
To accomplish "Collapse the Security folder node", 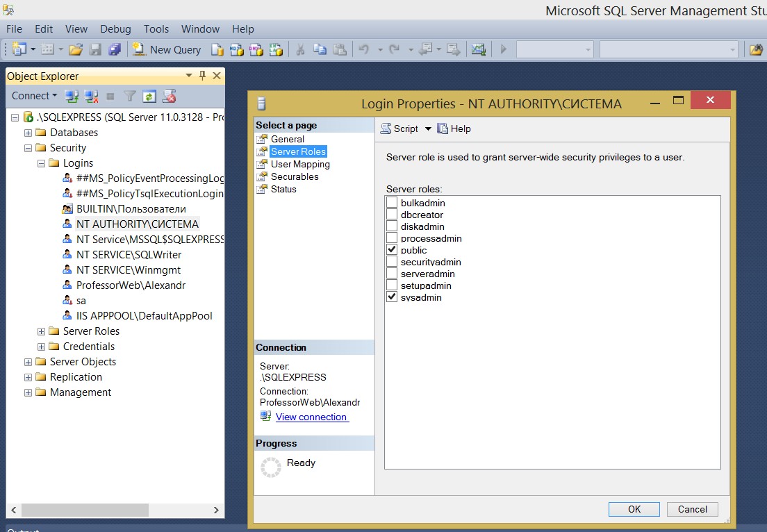I will [28, 148].
